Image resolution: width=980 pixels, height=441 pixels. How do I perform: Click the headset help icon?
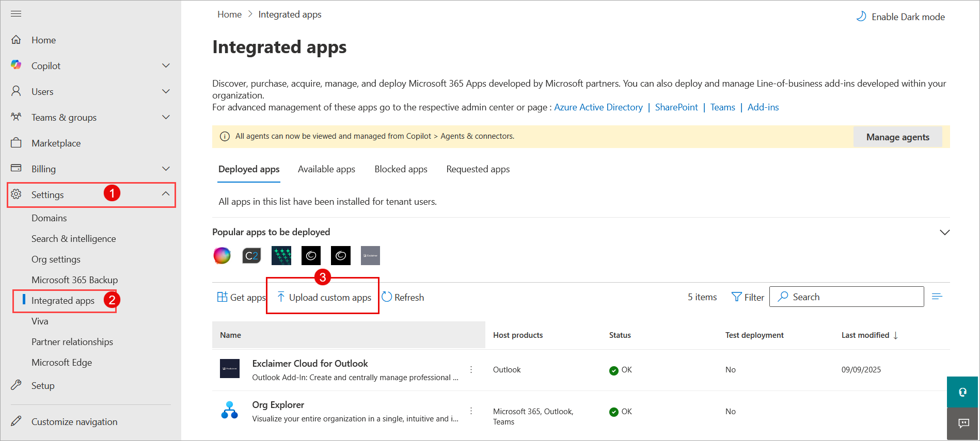pyautogui.click(x=963, y=392)
